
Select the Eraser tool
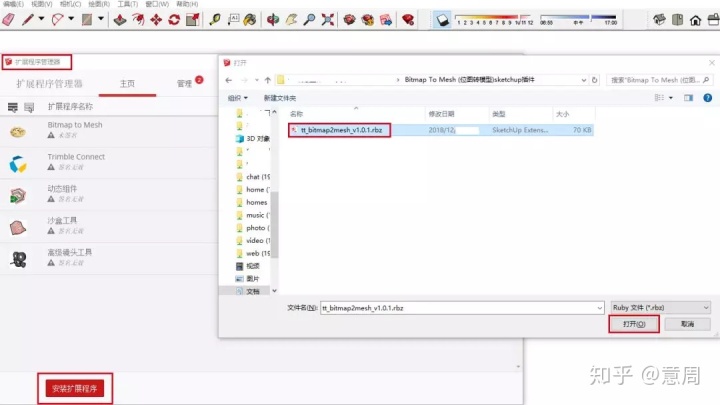point(9,19)
